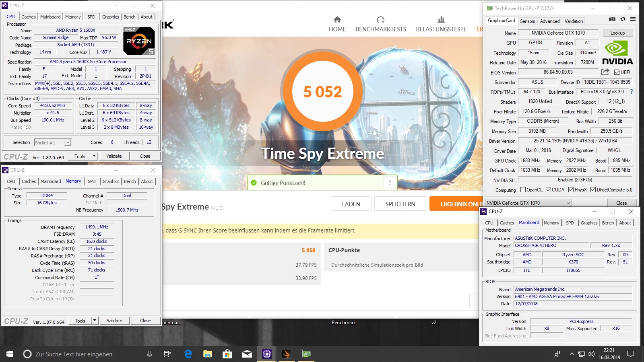The image size is (644, 362).
Task: Open the Windows Start menu
Action: [10, 354]
